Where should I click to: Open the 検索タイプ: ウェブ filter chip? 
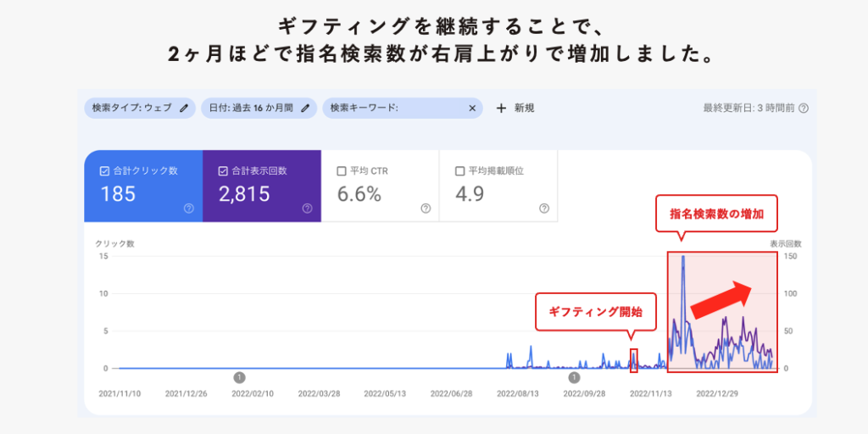tap(131, 108)
